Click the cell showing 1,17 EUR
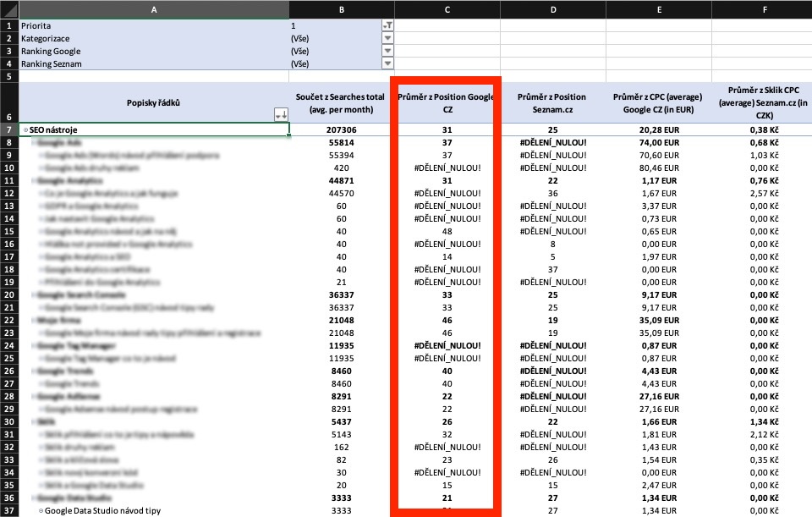Image resolution: width=812 pixels, height=517 pixels. (x=659, y=181)
